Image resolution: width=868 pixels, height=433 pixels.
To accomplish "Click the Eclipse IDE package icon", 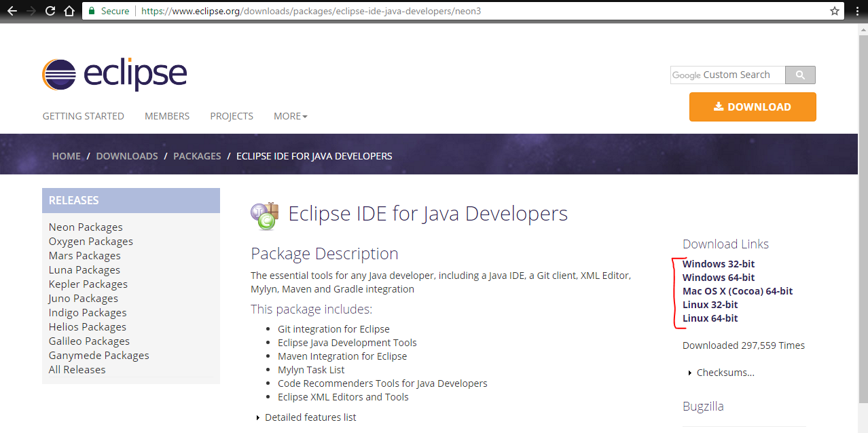I will point(265,214).
